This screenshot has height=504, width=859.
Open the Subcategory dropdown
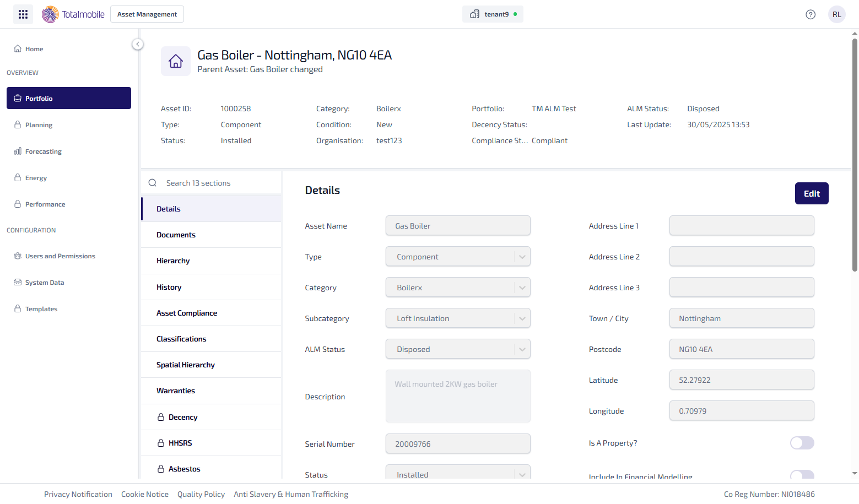(x=522, y=318)
